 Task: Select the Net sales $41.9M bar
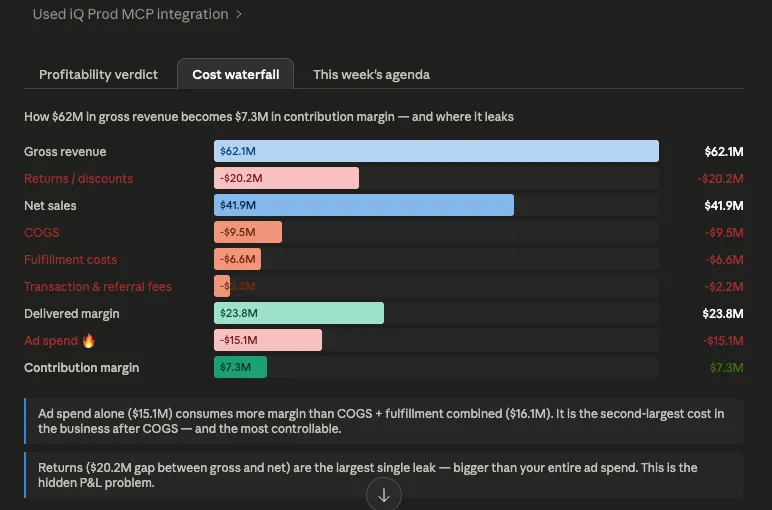pos(363,205)
